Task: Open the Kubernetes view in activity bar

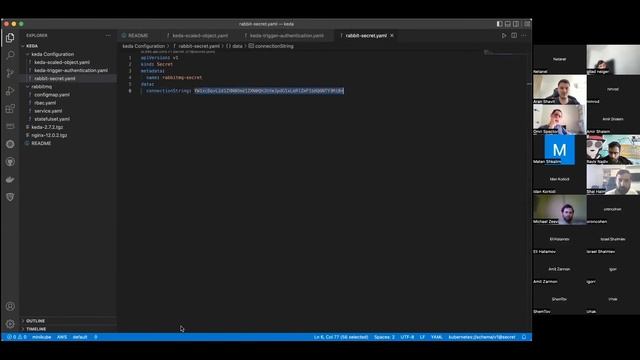Action: 10,144
